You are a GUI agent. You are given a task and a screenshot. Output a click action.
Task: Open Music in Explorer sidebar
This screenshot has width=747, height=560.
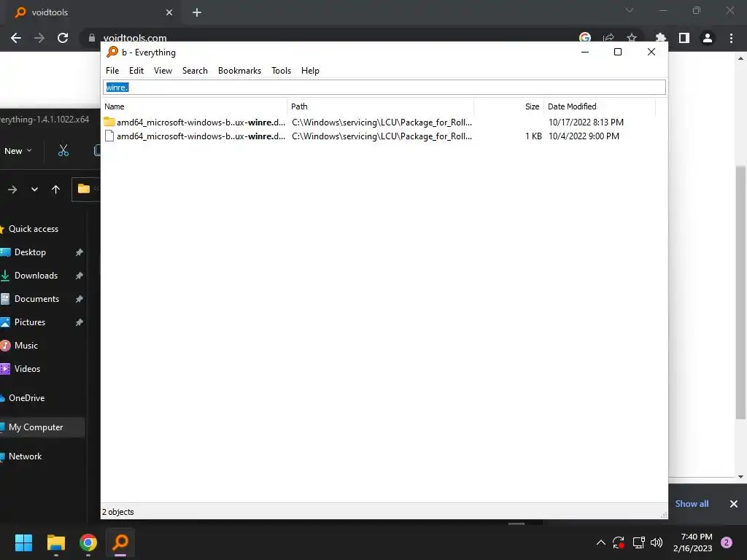click(x=26, y=346)
